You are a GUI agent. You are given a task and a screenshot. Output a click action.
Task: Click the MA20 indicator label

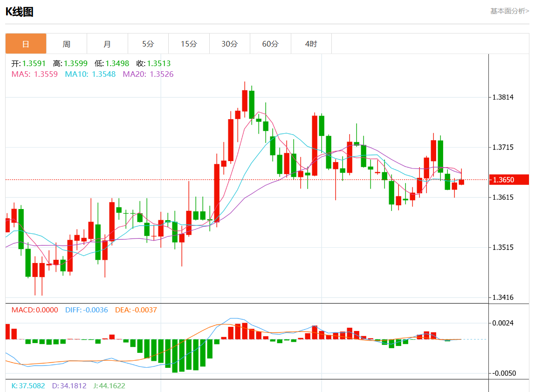tap(148, 74)
